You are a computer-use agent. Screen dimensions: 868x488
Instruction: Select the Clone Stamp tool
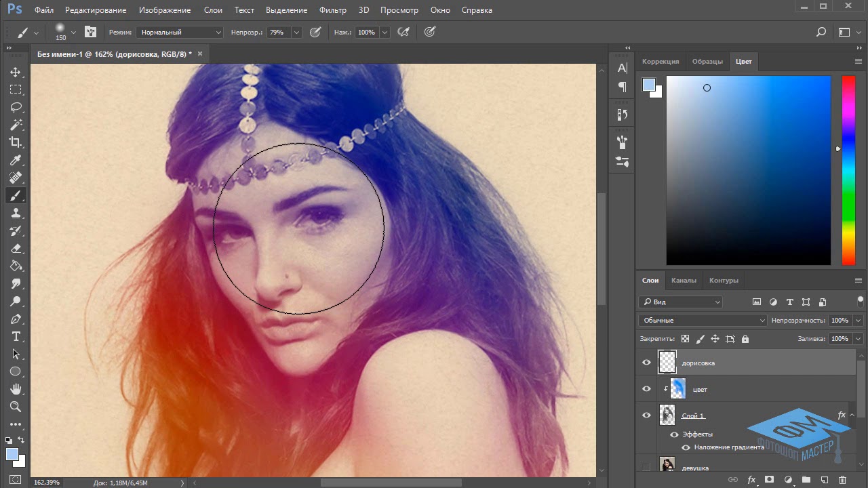[x=16, y=213]
